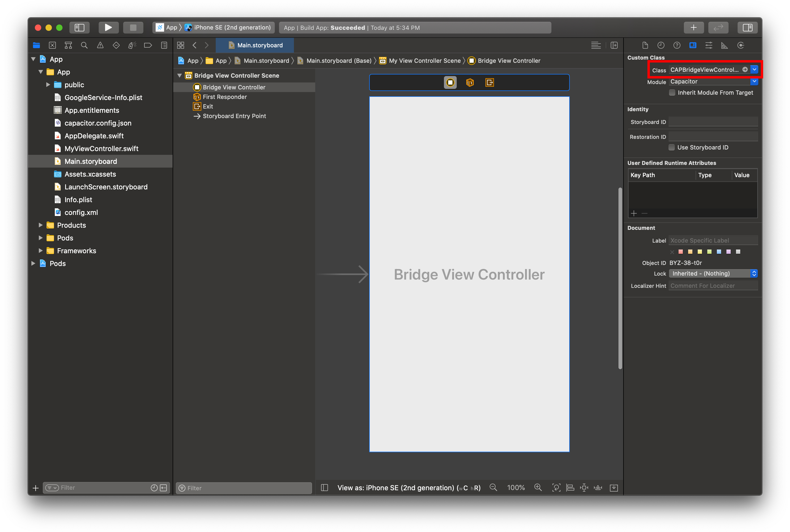The image size is (790, 532).
Task: Switch to the Attributes inspector
Action: tap(709, 45)
